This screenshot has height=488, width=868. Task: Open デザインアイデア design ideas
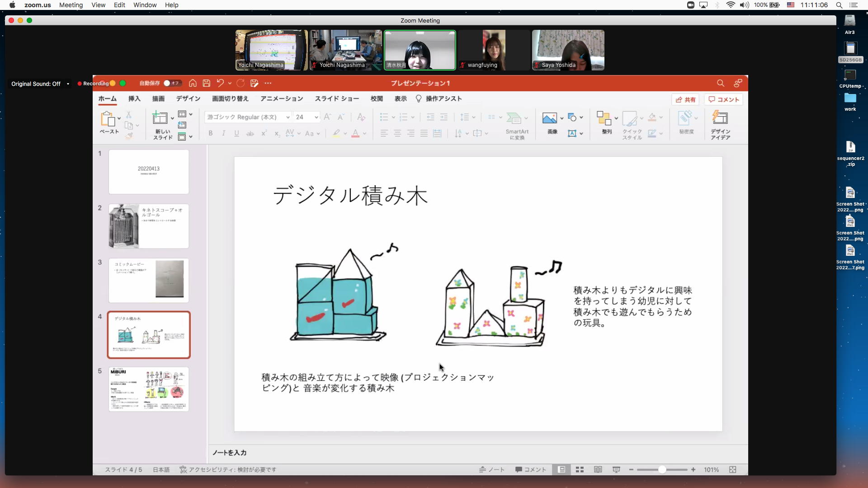click(720, 124)
